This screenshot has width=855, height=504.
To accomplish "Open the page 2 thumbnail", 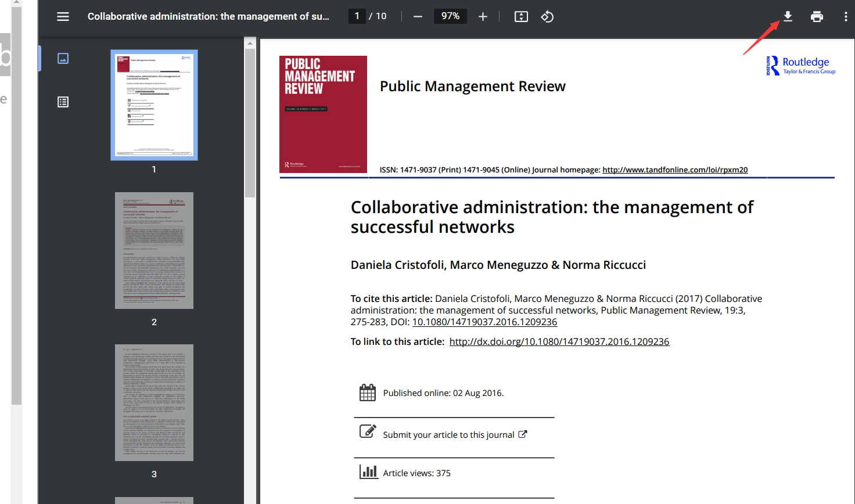I will pyautogui.click(x=154, y=250).
